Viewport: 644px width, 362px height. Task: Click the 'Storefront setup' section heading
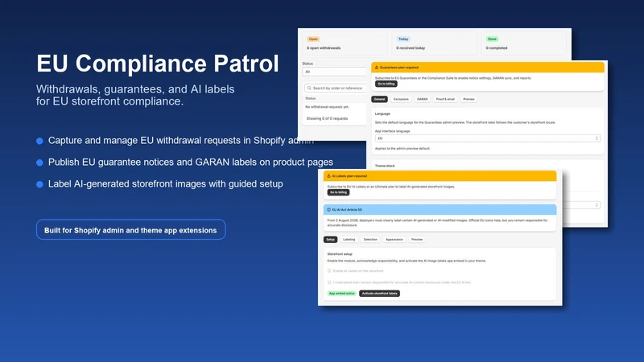pos(340,254)
